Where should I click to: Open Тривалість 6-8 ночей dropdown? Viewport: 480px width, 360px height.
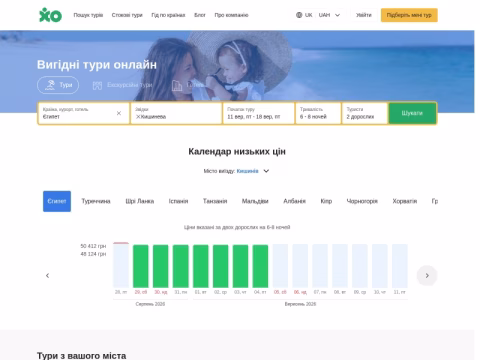pos(318,113)
